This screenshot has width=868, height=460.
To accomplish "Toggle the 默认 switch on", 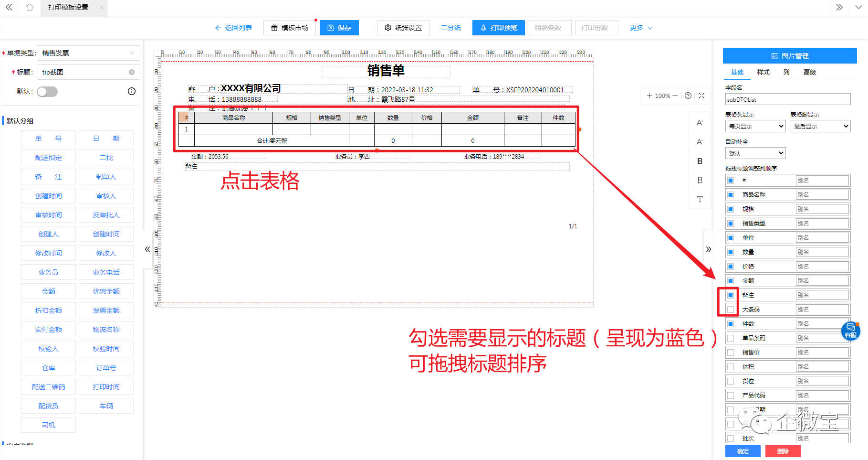I will (x=47, y=92).
